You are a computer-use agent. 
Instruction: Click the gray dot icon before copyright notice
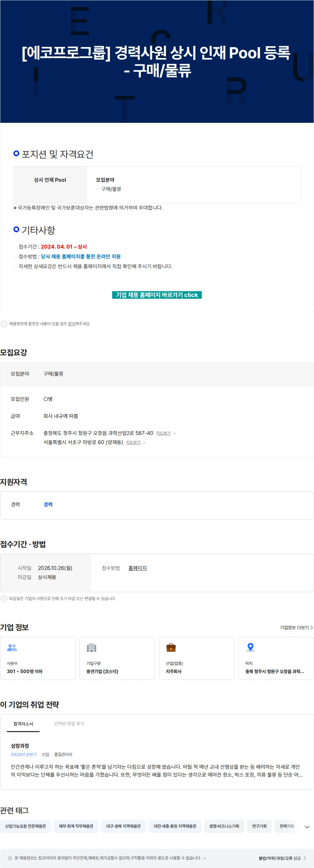point(10,858)
